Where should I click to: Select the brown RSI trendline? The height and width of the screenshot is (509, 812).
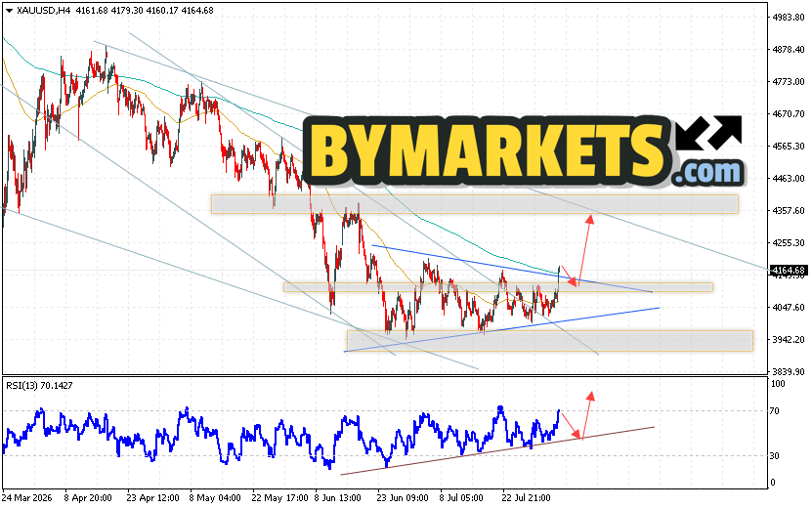pyautogui.click(x=497, y=450)
